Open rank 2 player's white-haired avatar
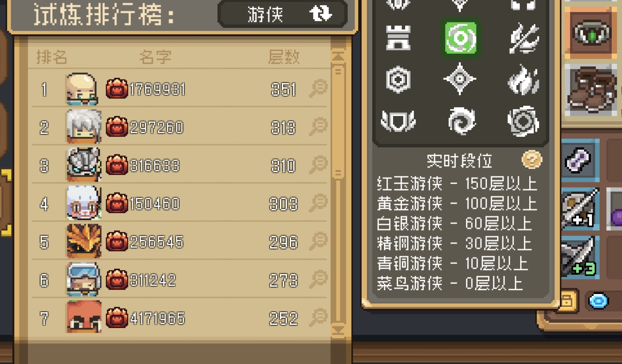Image resolution: width=622 pixels, height=364 pixels. click(84, 127)
